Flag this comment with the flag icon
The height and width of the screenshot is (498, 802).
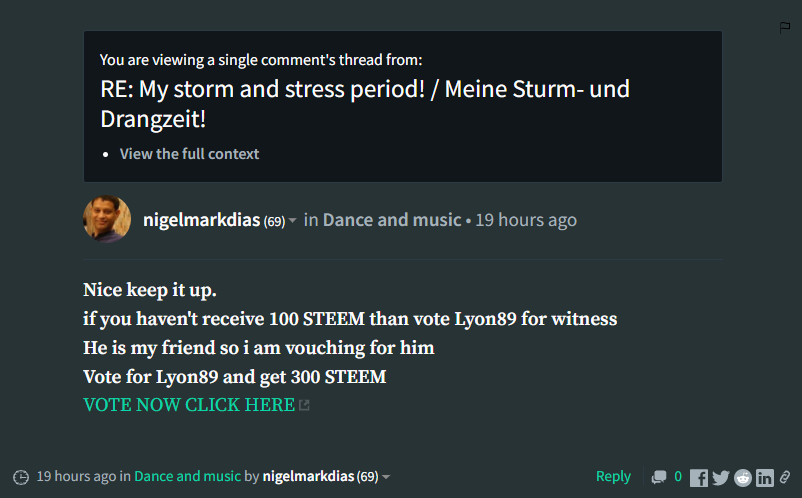click(785, 28)
